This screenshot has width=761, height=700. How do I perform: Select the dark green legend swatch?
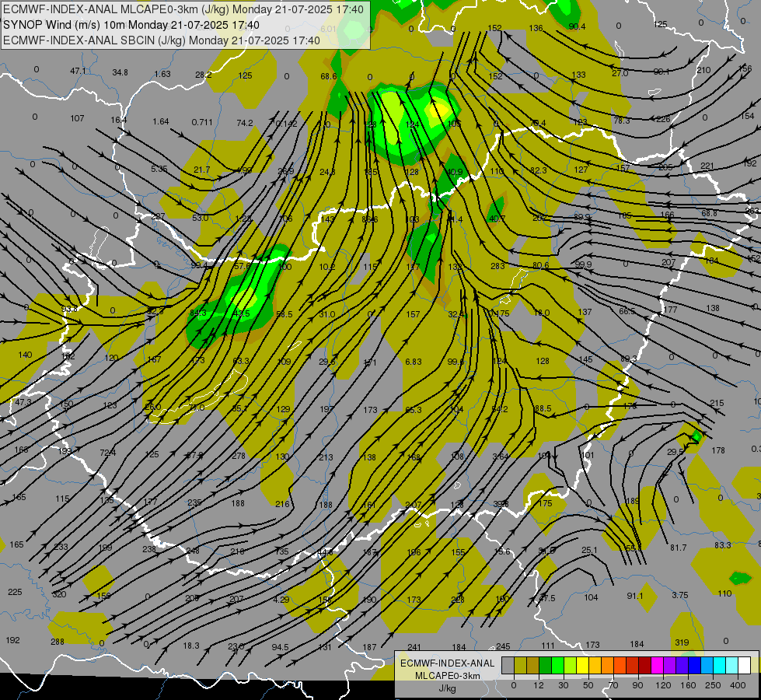click(546, 665)
